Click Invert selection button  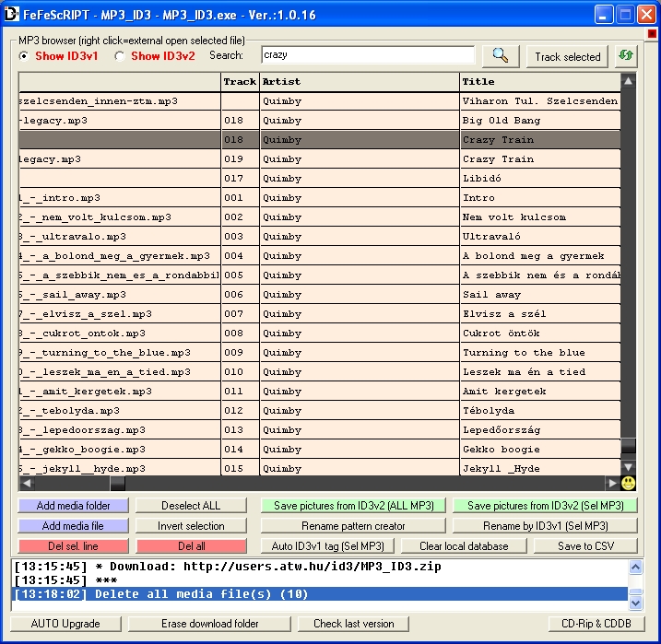pos(191,526)
